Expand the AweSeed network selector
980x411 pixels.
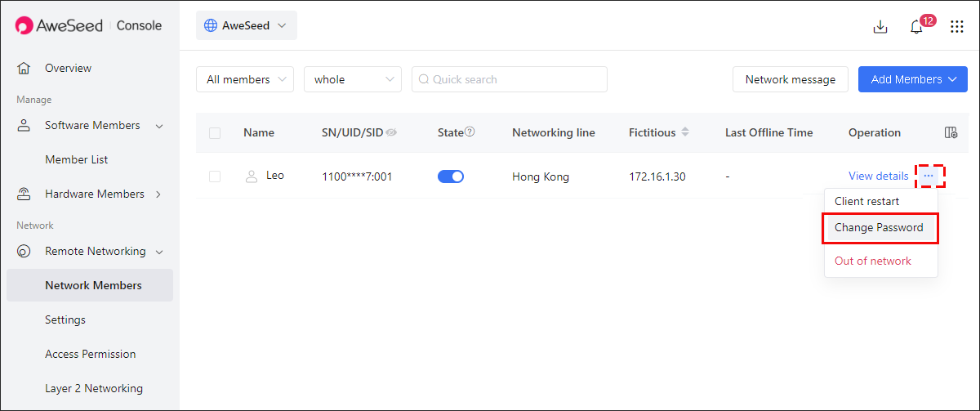(247, 25)
